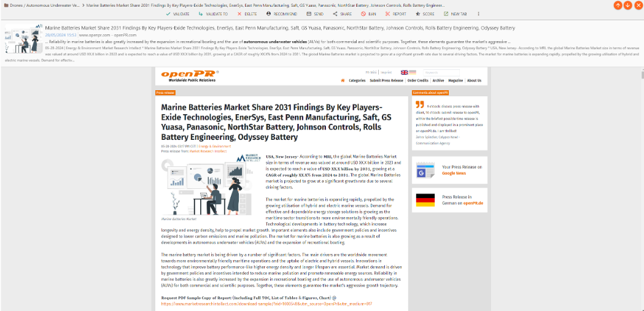644x311 pixels.
Task: Open the Google News link
Action: [x=454, y=173]
